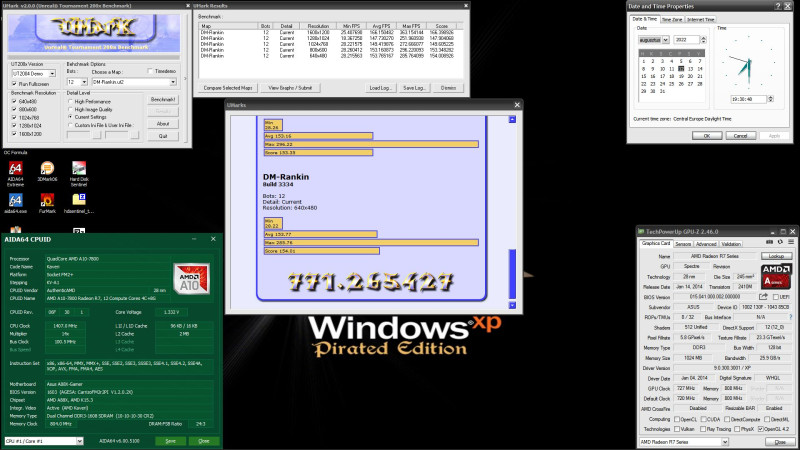Click Save button in AIDA64 CPUID
The image size is (800, 450).
(170, 441)
